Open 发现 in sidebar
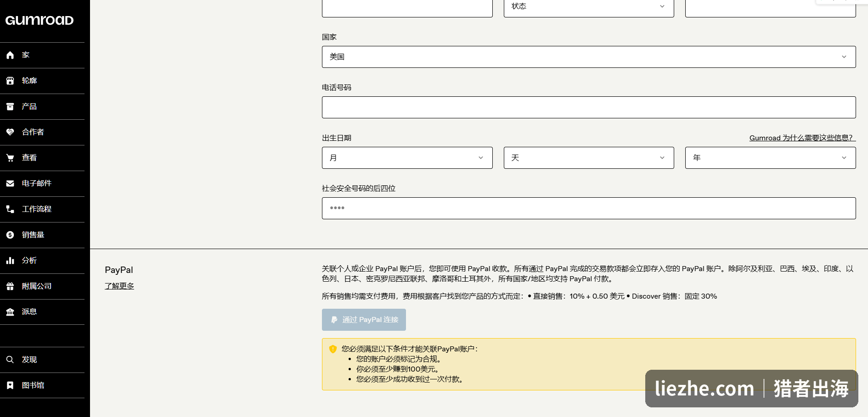The width and height of the screenshot is (868, 417). (42, 360)
